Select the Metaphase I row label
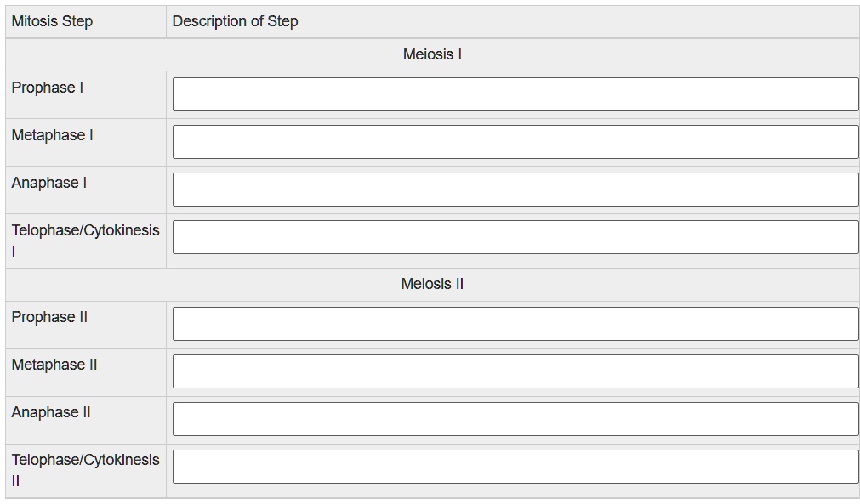 coord(52,134)
